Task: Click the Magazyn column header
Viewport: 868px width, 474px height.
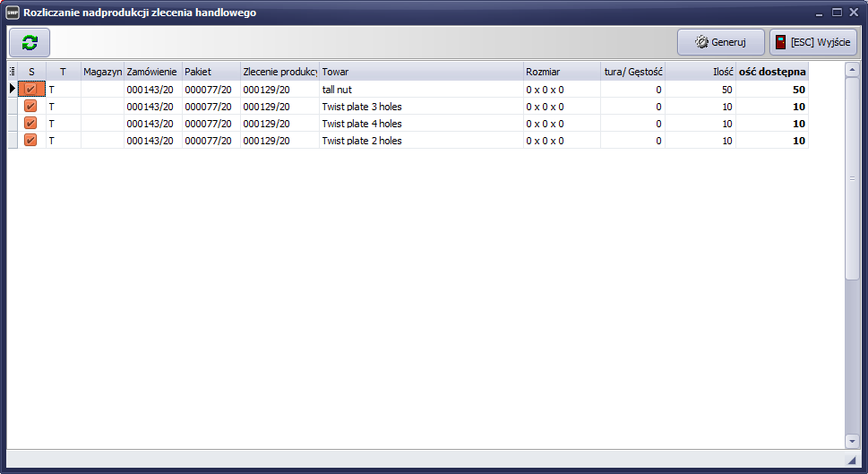Action: 102,71
